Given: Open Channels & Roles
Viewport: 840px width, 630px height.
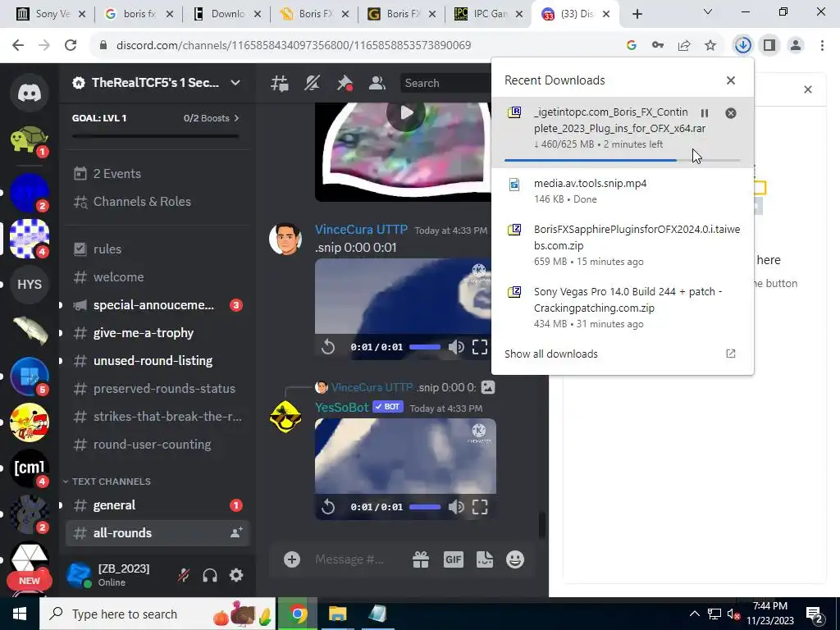Looking at the screenshot, I should 157,202.
